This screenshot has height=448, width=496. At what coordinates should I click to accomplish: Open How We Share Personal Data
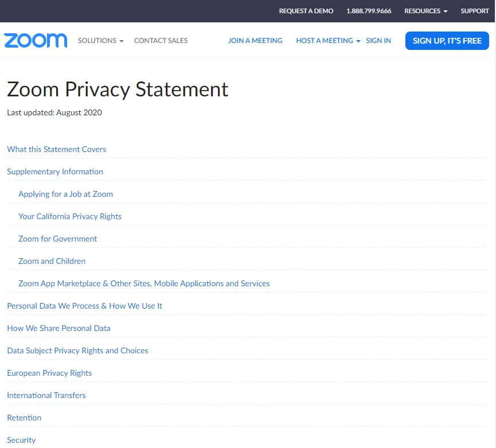(x=59, y=329)
